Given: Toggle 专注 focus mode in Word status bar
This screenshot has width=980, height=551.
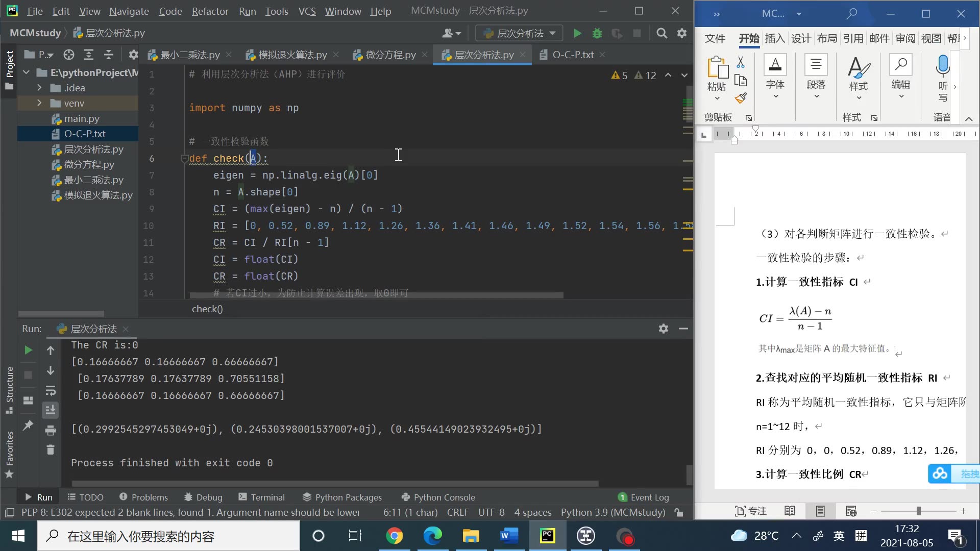Looking at the screenshot, I should point(750,511).
